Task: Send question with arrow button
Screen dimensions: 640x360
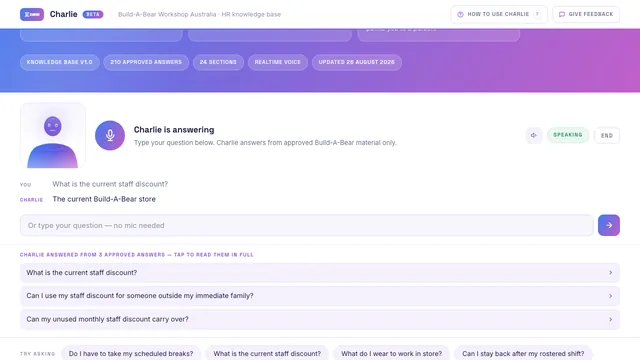Action: pos(609,225)
